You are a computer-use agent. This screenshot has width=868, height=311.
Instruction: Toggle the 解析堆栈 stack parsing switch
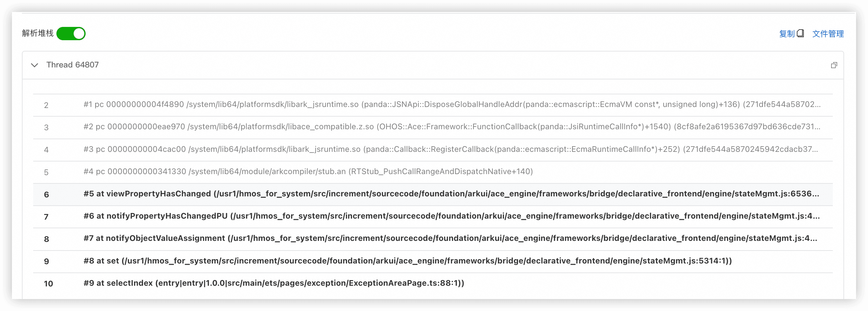(71, 34)
